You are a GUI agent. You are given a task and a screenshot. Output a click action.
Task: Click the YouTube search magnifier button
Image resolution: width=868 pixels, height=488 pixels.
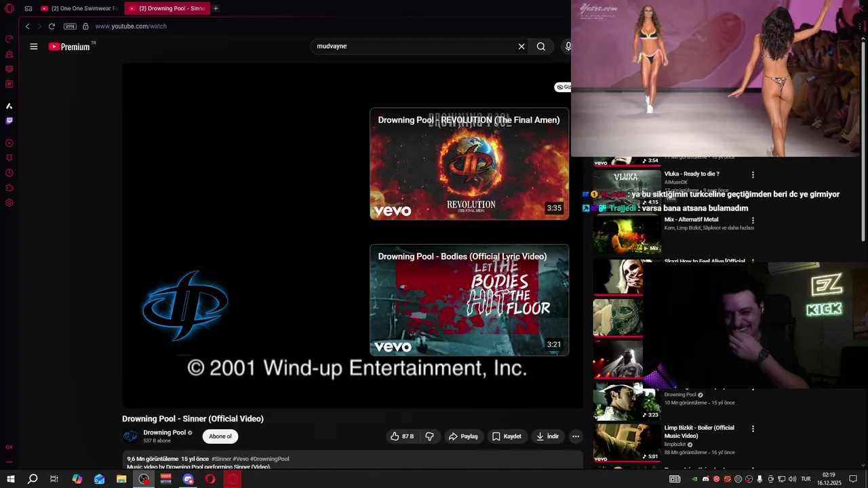pos(541,47)
